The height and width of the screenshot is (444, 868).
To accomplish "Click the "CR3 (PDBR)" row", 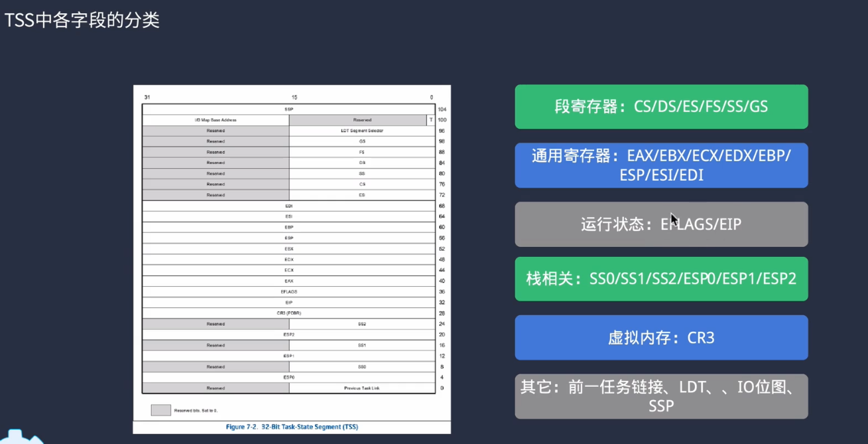I will [x=288, y=313].
